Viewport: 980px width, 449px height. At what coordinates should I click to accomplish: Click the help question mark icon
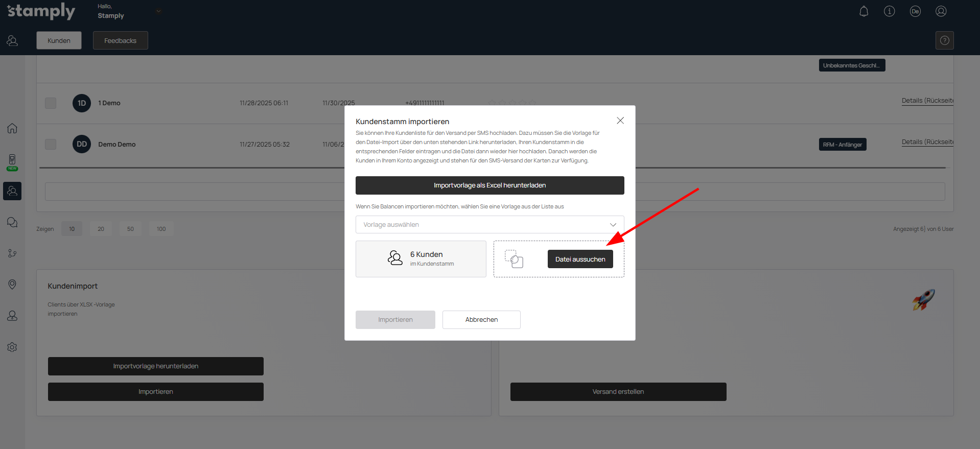(x=944, y=40)
